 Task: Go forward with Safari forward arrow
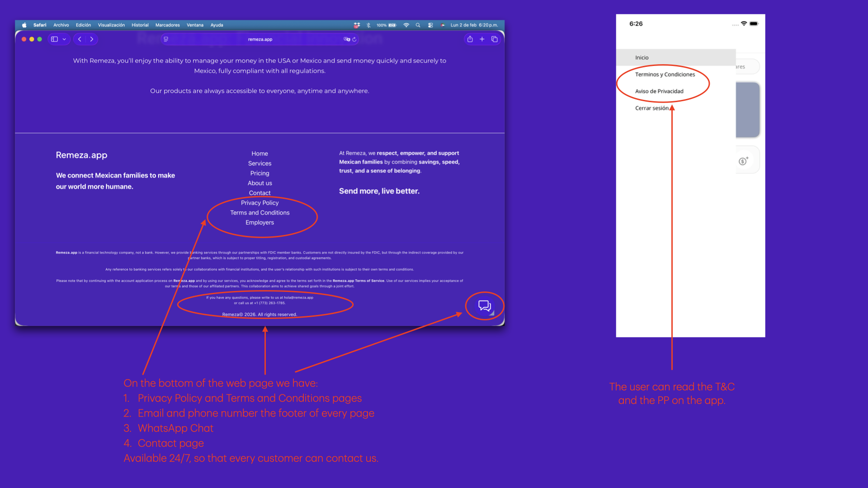click(x=92, y=39)
